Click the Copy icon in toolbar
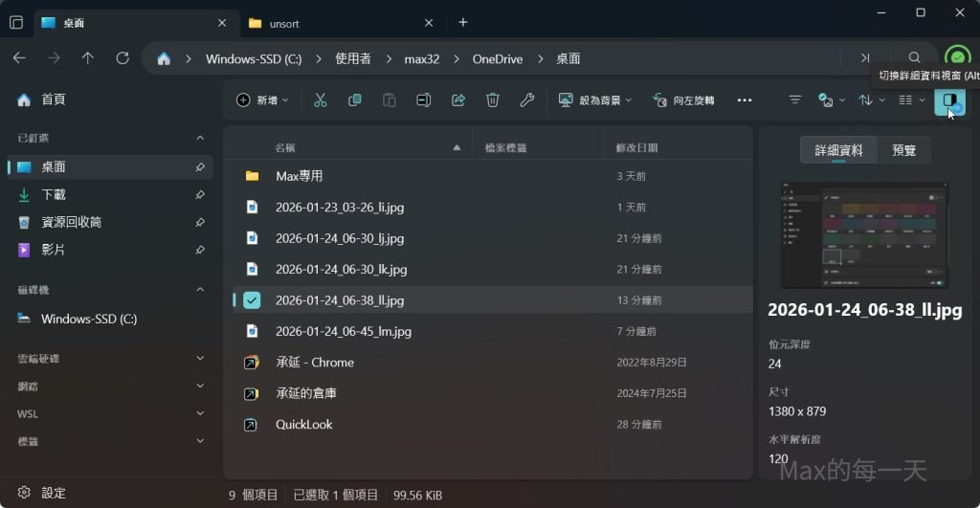Viewport: 980px width, 508px height. click(355, 100)
